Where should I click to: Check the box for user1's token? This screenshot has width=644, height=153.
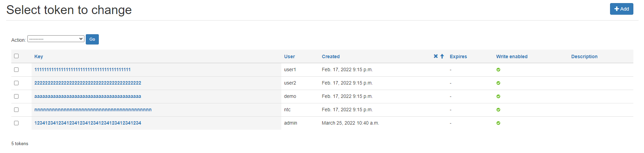pyautogui.click(x=16, y=70)
